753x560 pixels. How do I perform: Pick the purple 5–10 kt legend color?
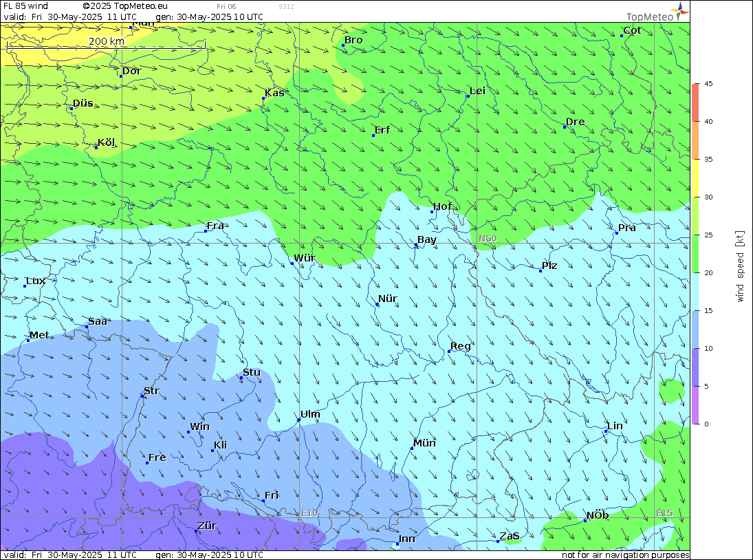point(696,367)
